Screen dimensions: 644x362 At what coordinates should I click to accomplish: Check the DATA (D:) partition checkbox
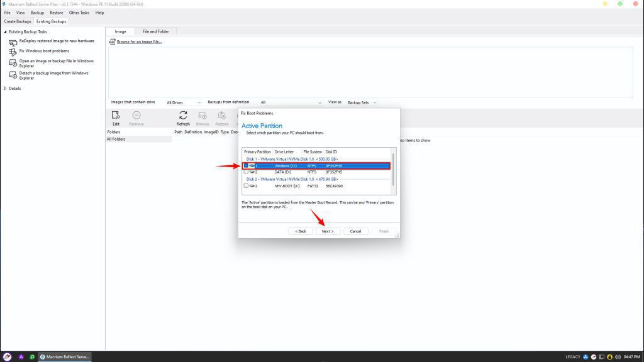[246, 172]
